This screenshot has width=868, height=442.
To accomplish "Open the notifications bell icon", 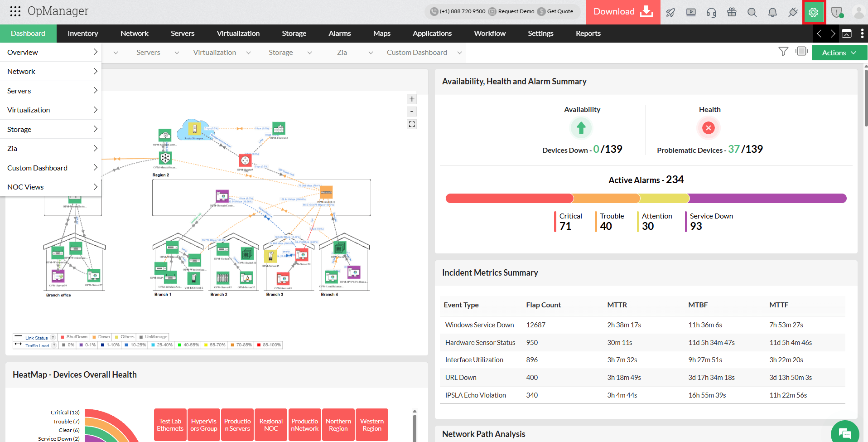I will 772,12.
